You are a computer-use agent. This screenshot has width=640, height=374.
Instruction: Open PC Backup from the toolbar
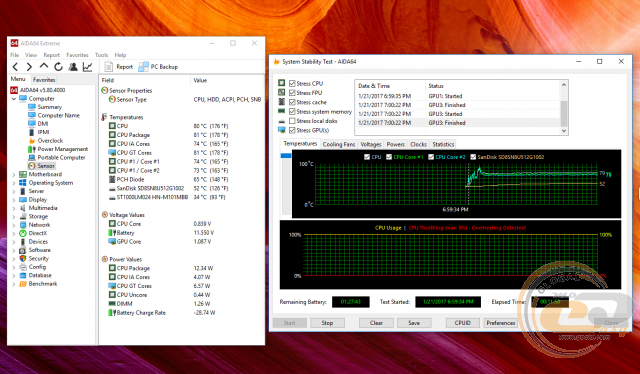point(158,67)
